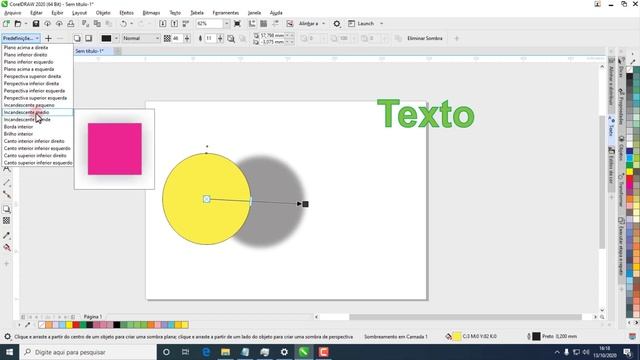Open the Predefinições presets dropdown
This screenshot has width=640, height=360.
[21, 38]
